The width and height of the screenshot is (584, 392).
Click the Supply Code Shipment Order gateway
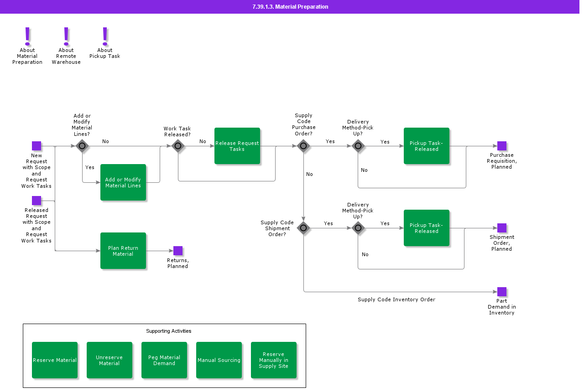click(x=303, y=228)
